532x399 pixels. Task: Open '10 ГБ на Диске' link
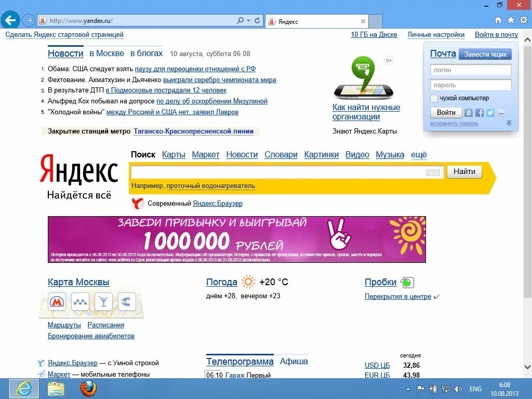click(374, 35)
